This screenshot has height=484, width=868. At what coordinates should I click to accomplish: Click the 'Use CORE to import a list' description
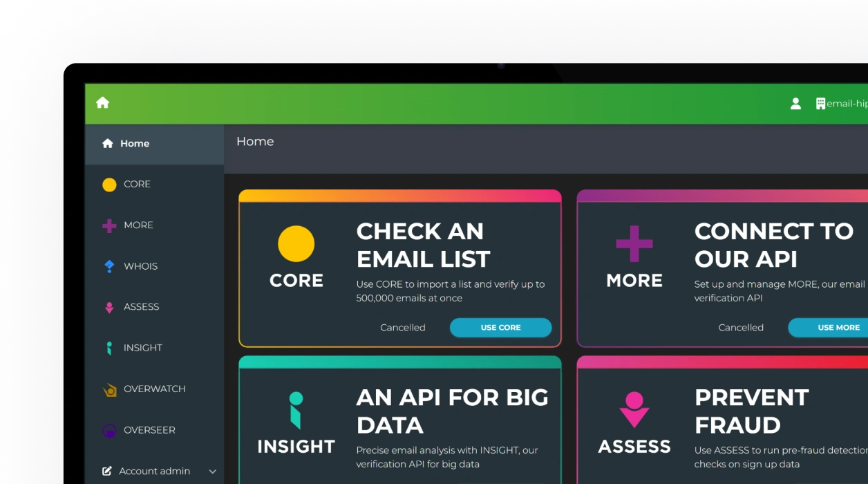(x=451, y=291)
